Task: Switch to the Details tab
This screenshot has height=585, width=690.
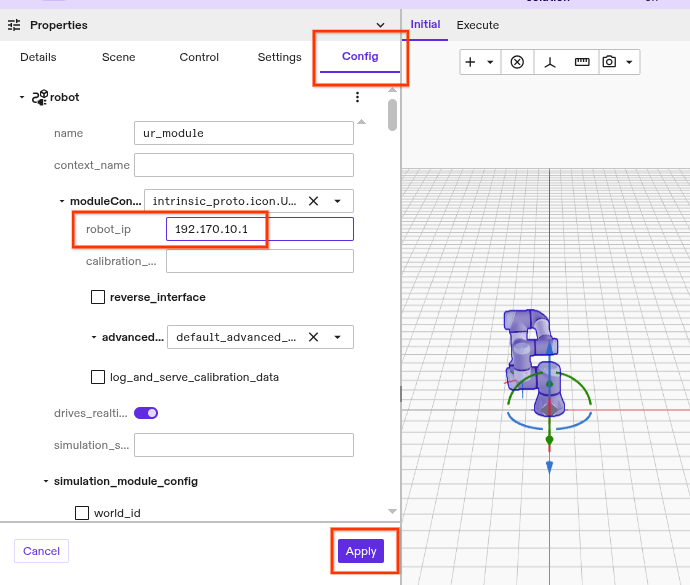Action: point(38,57)
